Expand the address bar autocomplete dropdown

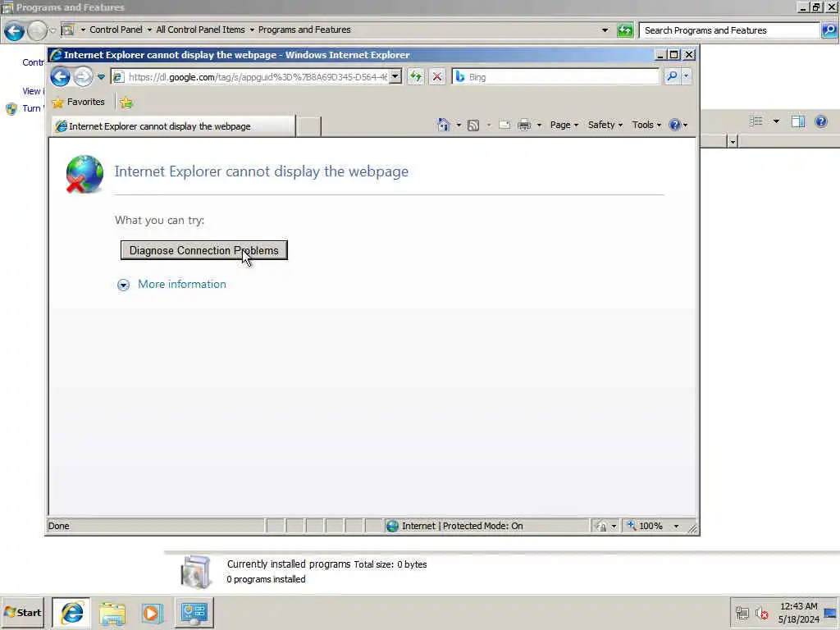(x=395, y=76)
